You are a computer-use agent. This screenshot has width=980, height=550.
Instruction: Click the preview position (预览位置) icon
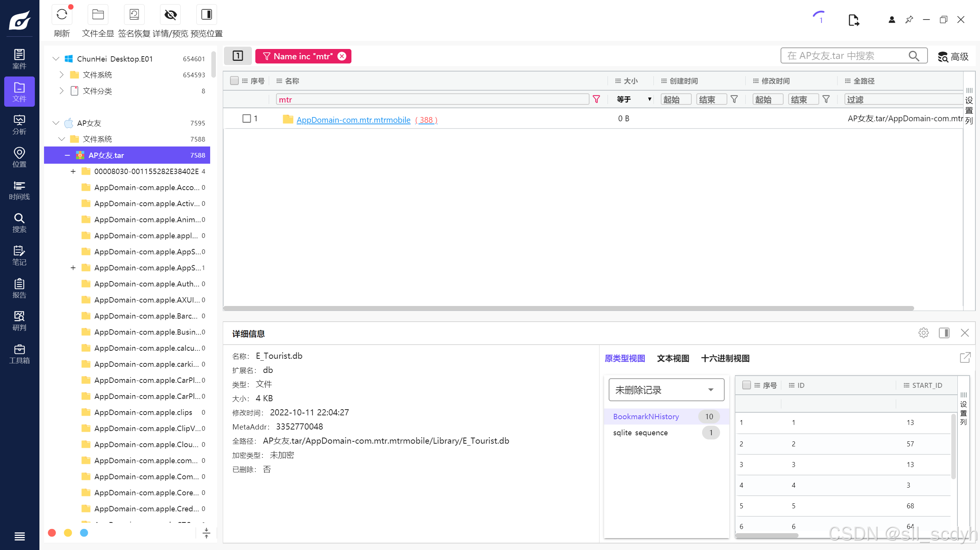click(206, 15)
